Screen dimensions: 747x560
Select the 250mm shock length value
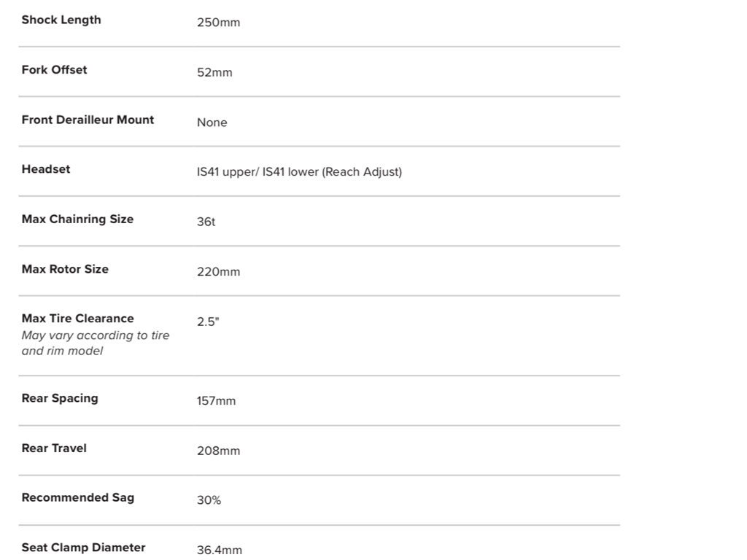tap(218, 23)
